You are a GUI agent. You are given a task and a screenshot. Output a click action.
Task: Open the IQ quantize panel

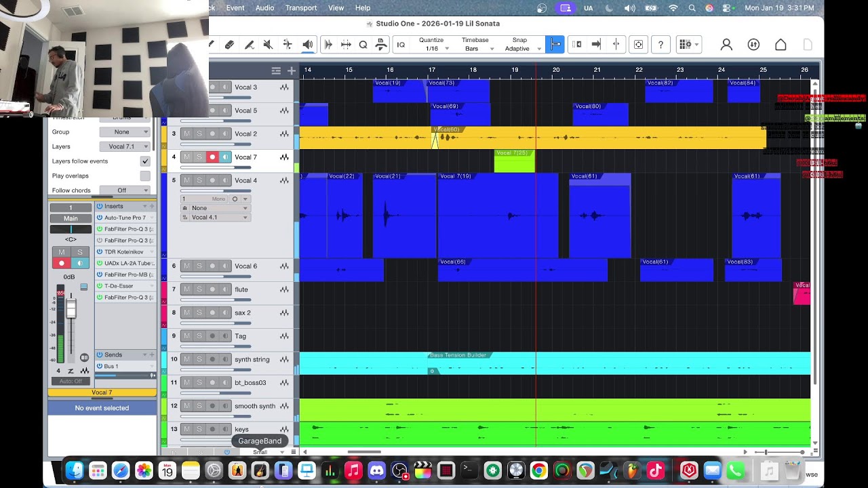pyautogui.click(x=401, y=45)
